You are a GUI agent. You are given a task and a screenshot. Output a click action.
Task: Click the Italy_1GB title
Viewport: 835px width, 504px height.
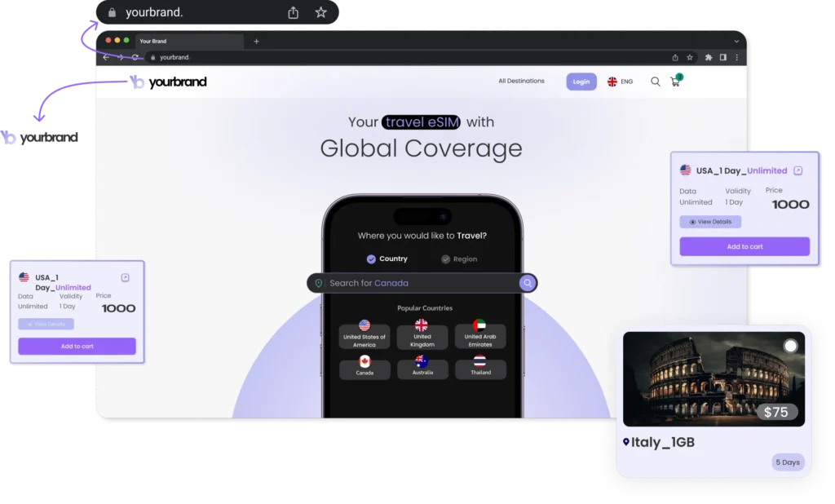point(662,442)
